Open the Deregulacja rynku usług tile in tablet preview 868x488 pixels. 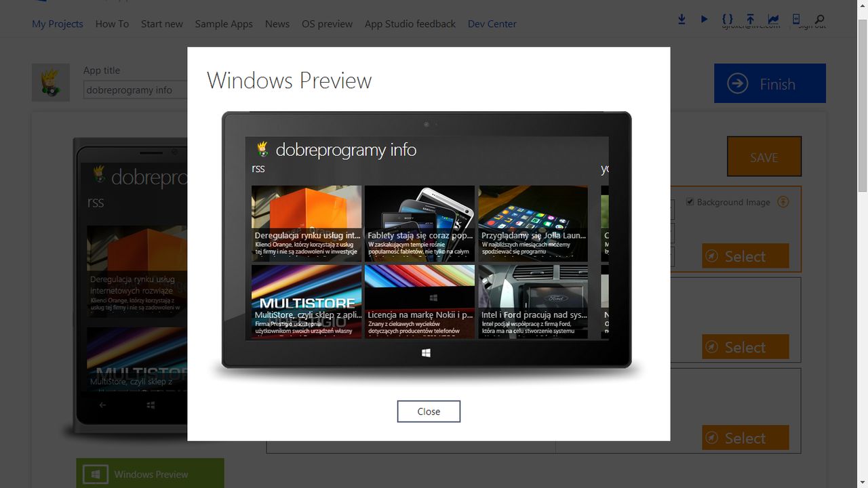[307, 224]
